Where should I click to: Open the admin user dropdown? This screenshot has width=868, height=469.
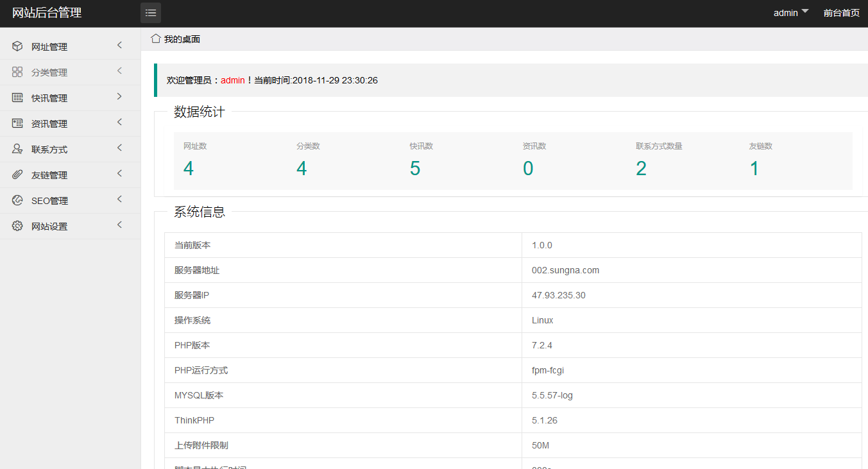(790, 13)
